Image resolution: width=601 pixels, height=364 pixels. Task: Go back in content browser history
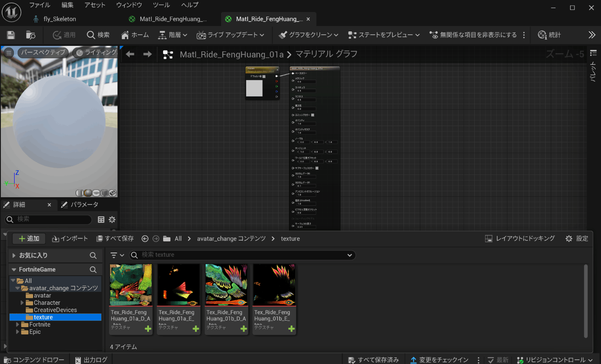[145, 238]
